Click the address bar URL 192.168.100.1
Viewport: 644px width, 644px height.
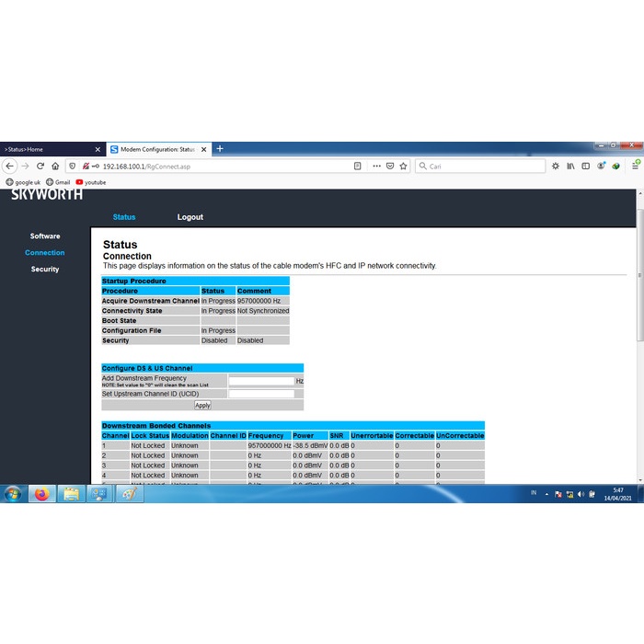click(x=146, y=167)
